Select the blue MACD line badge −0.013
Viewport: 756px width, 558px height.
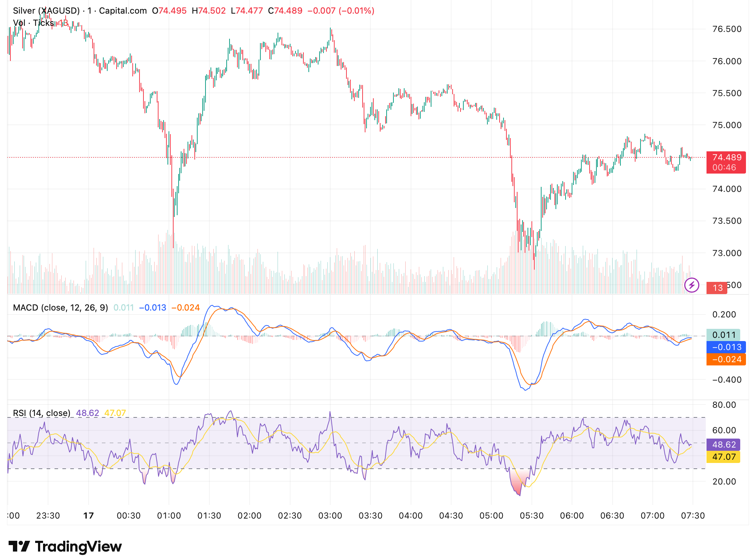(726, 347)
